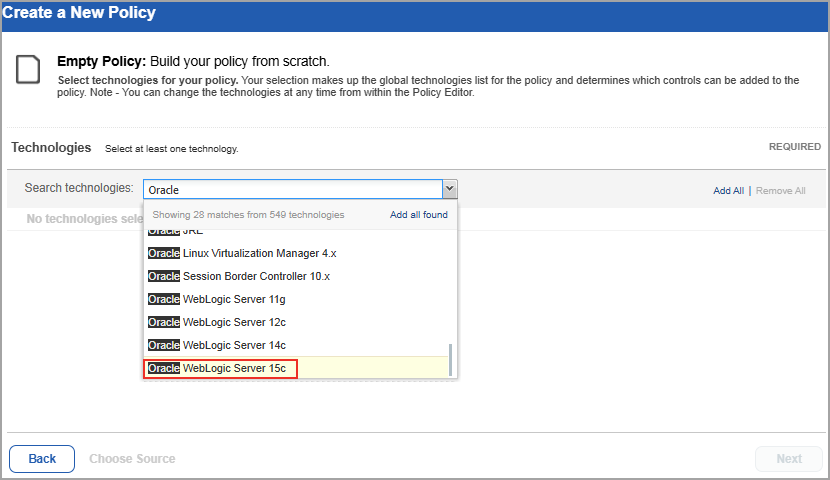This screenshot has height=480, width=830.
Task: Choose Oracle WebLogic Server 11g
Action: 297,300
